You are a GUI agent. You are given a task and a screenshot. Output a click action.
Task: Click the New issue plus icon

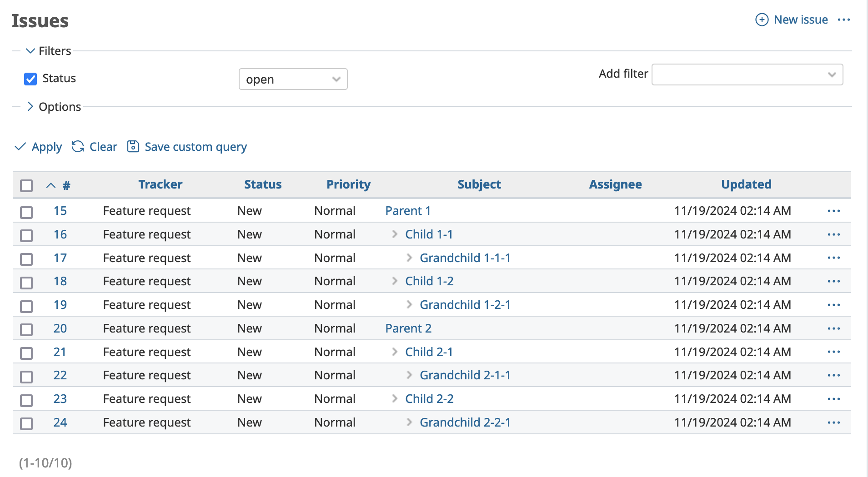click(761, 20)
